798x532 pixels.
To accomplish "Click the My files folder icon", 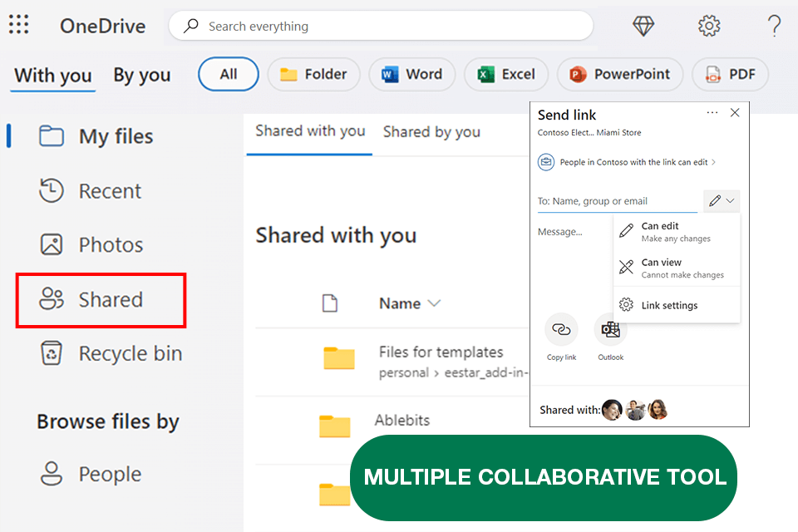I will pyautogui.click(x=52, y=136).
